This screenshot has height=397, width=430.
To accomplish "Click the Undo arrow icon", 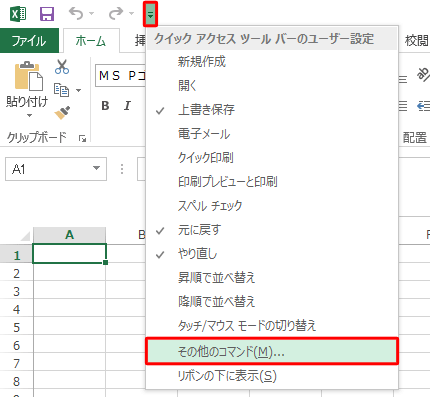I will [x=76, y=14].
